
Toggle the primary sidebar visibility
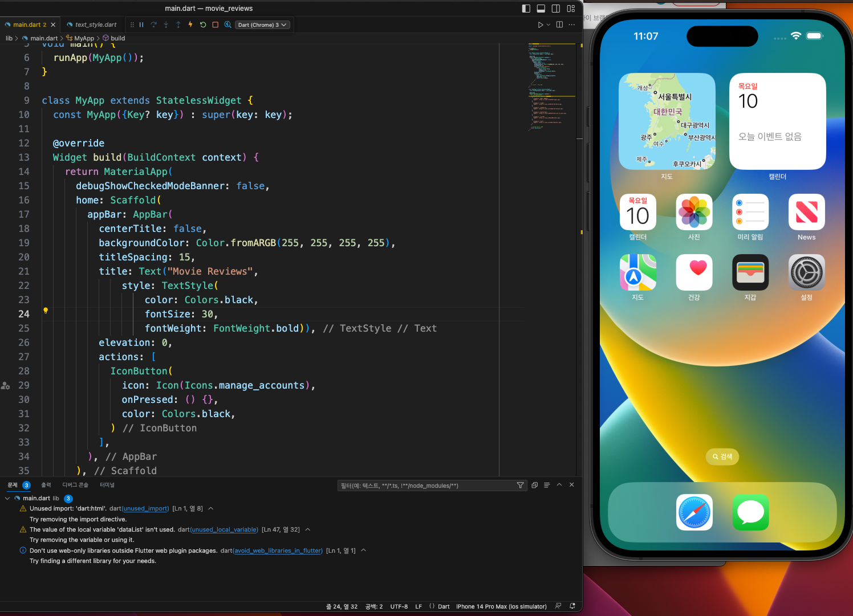pos(526,9)
